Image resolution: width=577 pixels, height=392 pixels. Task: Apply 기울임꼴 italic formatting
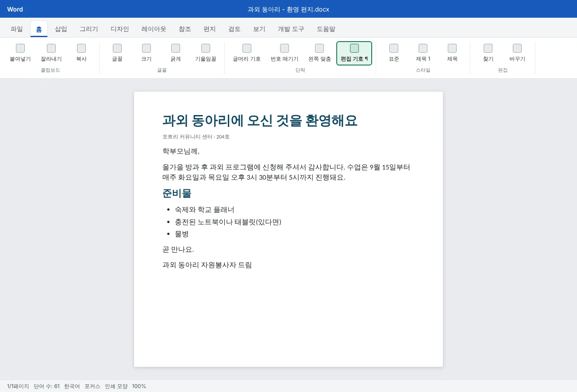coord(206,53)
